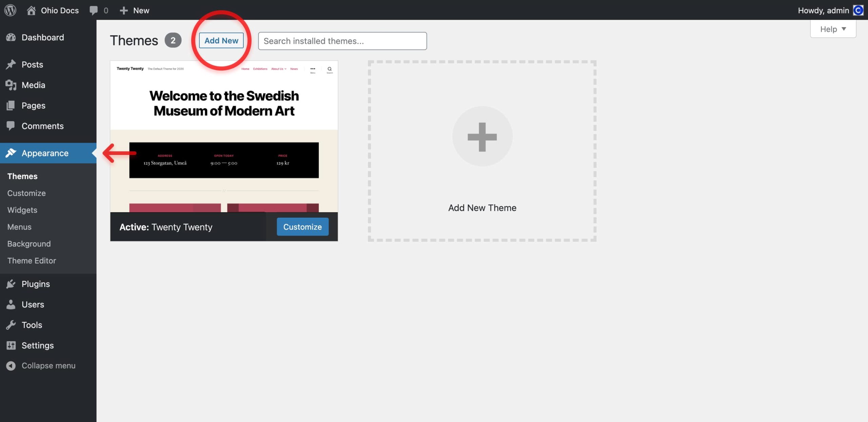Click the Posts pushpin icon
This screenshot has height=422, width=868.
pyautogui.click(x=11, y=64)
